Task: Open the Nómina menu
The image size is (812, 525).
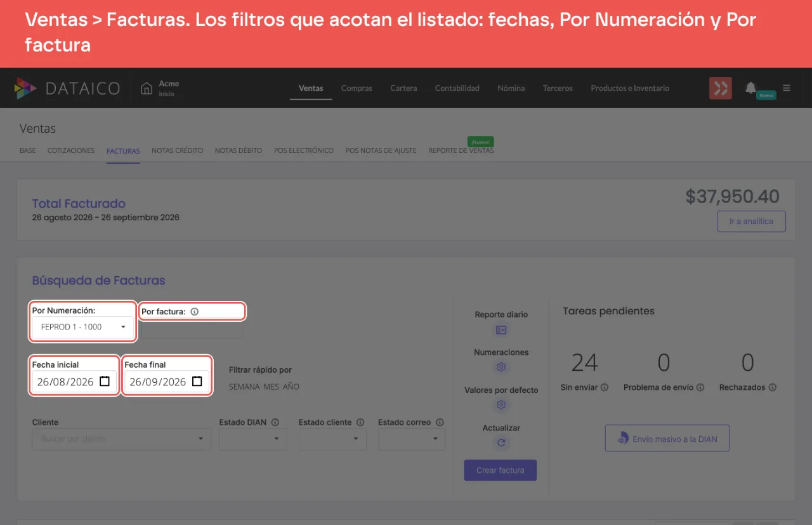Action: (511, 88)
